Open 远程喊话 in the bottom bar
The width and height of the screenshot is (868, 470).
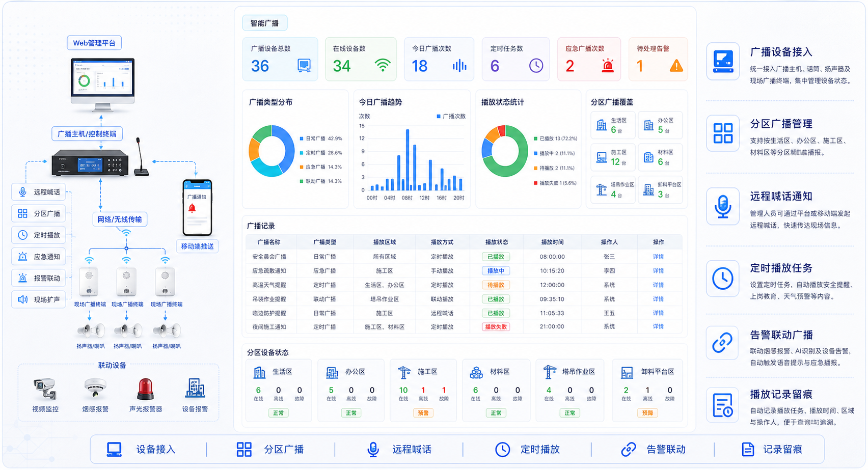(x=399, y=450)
